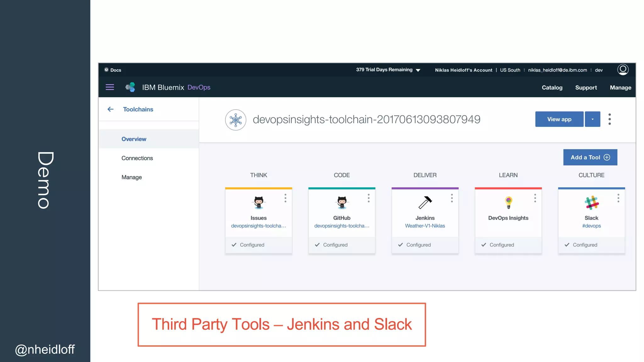Open the devopsinsights-toolcha… link under GitHub
Viewport: 644px width, 362px height.
[x=342, y=226]
